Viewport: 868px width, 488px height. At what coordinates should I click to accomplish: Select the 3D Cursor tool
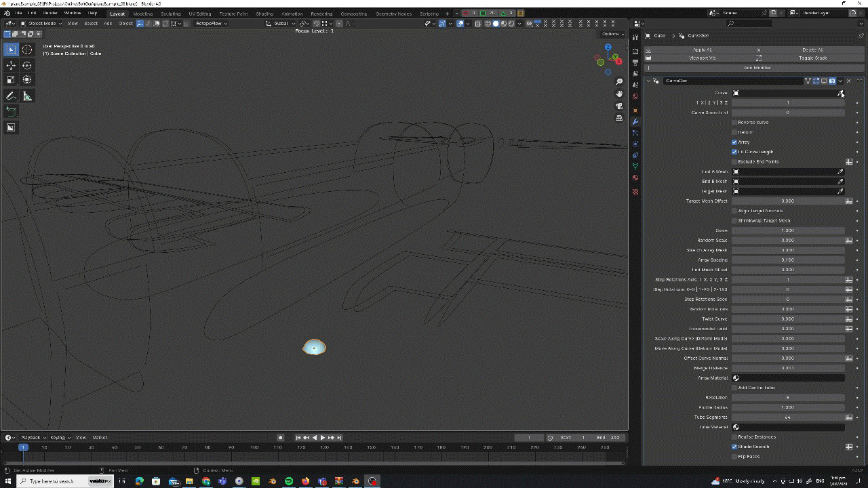[x=27, y=49]
